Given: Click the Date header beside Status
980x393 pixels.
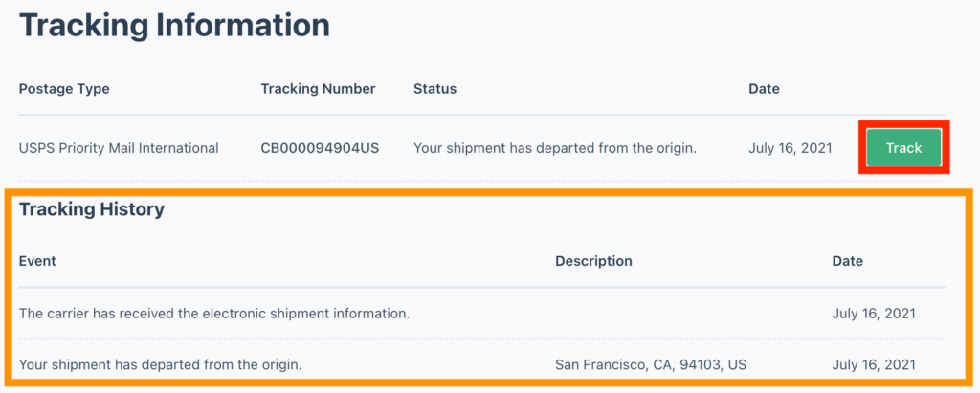Looking at the screenshot, I should 764,89.
